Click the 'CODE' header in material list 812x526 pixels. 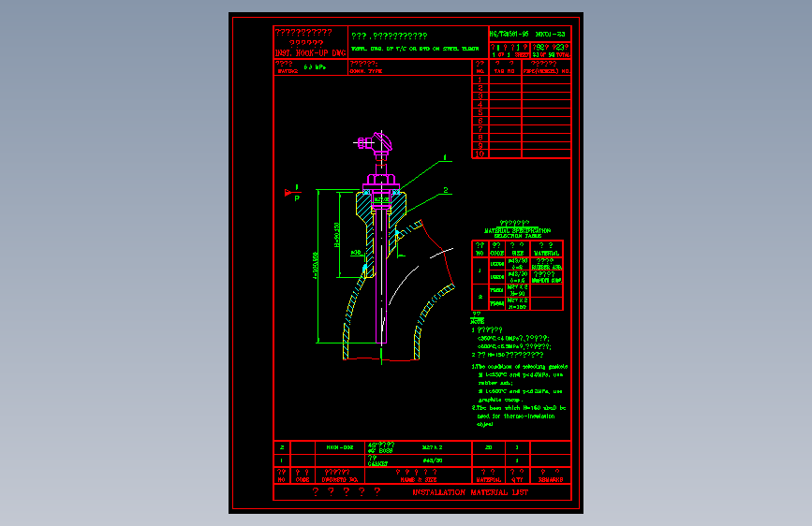click(303, 480)
